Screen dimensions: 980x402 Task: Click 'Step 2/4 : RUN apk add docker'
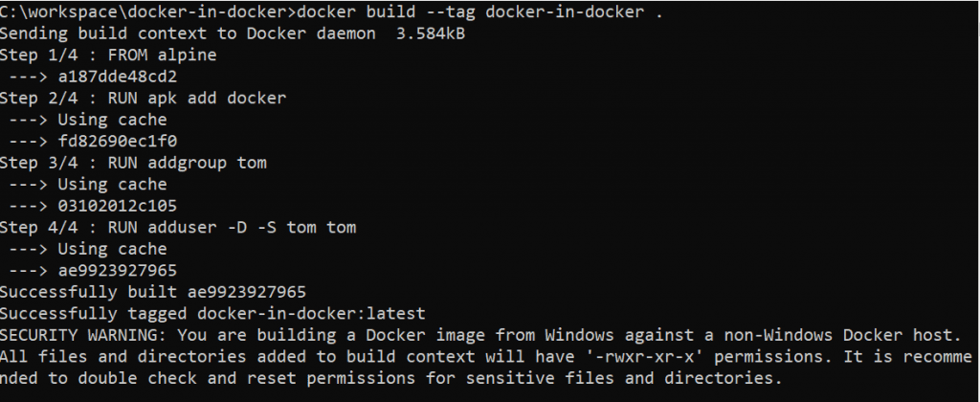pyautogui.click(x=143, y=98)
